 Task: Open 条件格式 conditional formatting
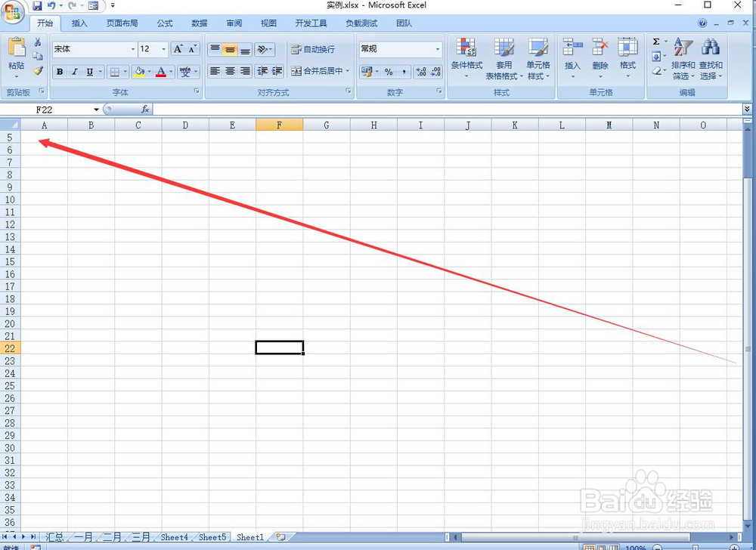click(466, 59)
